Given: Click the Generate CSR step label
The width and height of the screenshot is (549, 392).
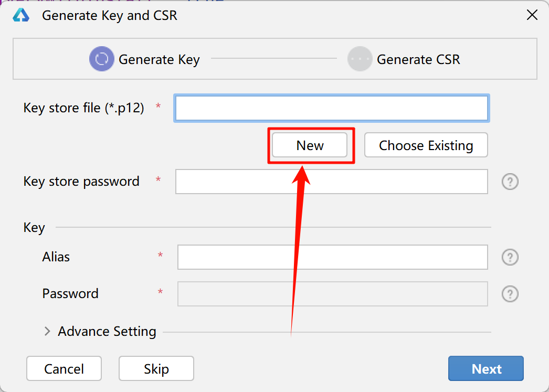Looking at the screenshot, I should (418, 59).
